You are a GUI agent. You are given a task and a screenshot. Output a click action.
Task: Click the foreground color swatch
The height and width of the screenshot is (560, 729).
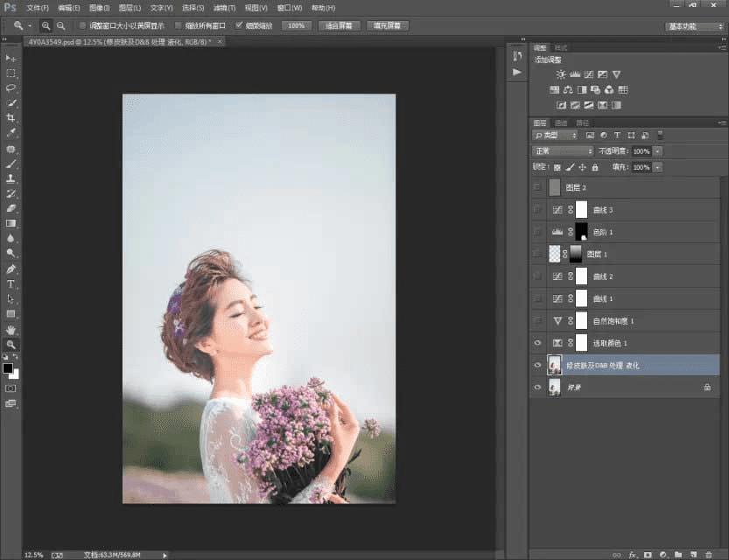[x=9, y=368]
